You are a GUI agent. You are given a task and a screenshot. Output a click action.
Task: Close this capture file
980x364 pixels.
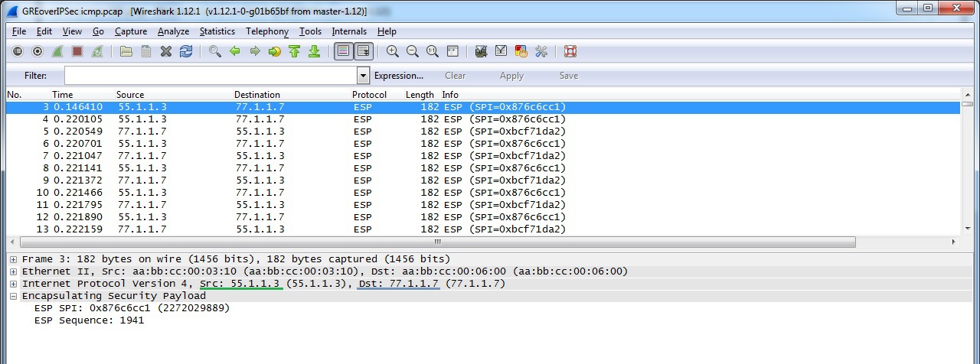166,51
